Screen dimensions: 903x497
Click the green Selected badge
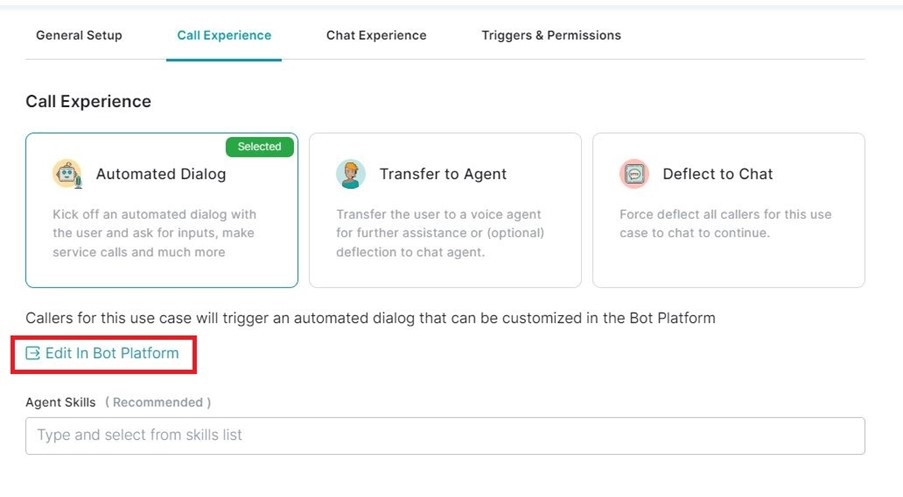coord(260,146)
